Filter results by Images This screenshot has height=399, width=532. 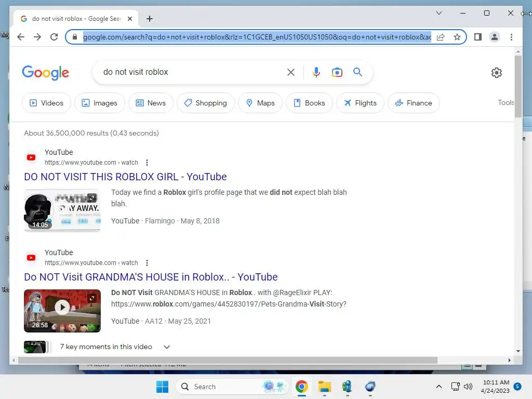pyautogui.click(x=100, y=103)
